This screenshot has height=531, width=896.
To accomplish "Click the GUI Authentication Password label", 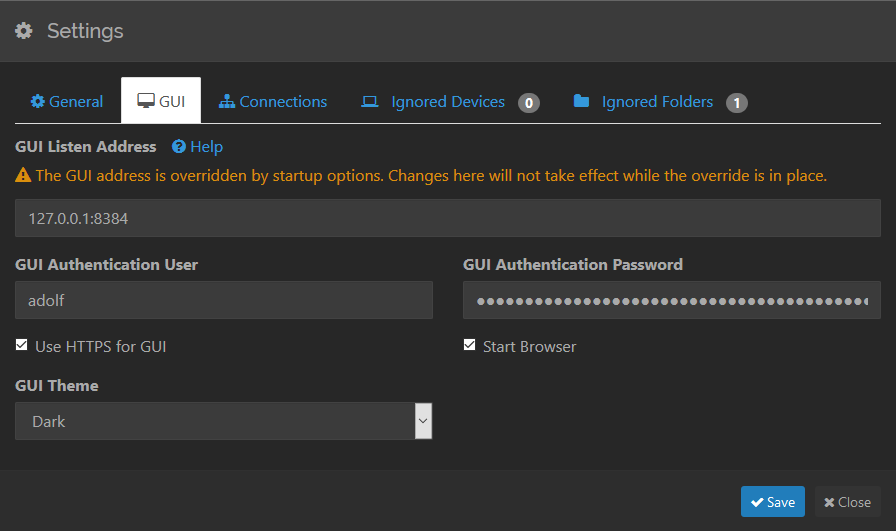I will (573, 265).
